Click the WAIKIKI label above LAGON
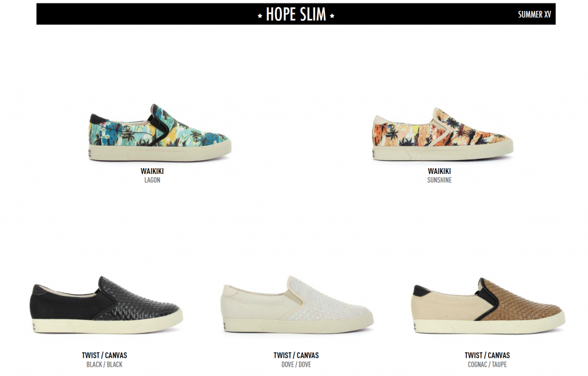 [x=152, y=171]
